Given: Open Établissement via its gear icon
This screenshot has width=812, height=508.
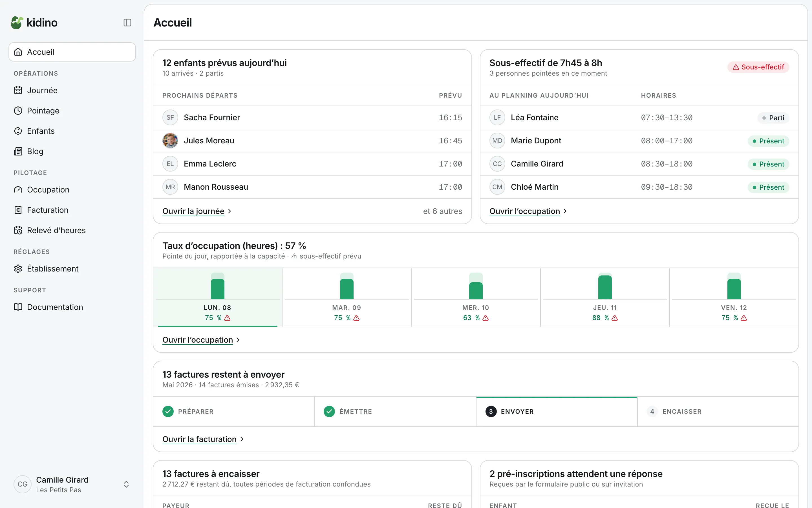Looking at the screenshot, I should pyautogui.click(x=18, y=269).
